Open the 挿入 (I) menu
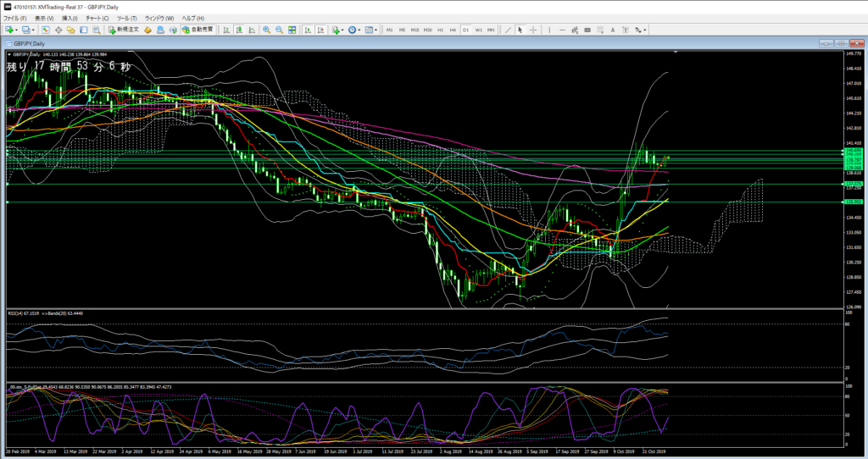This screenshot has height=459, width=868. [x=70, y=19]
